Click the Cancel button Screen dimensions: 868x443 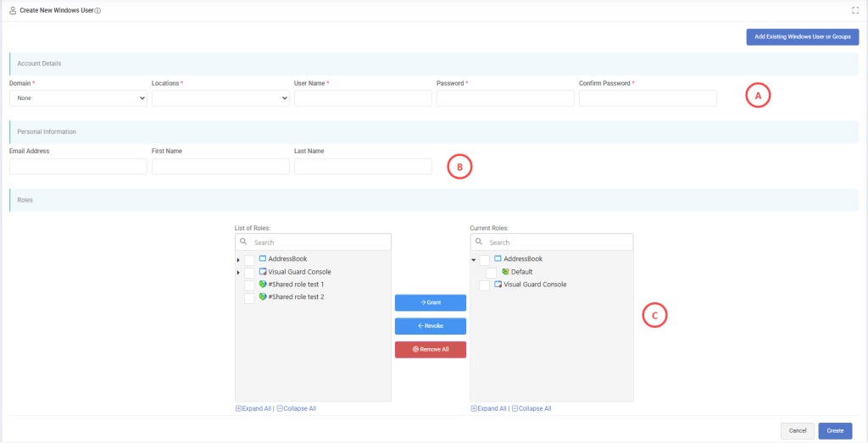click(x=798, y=431)
